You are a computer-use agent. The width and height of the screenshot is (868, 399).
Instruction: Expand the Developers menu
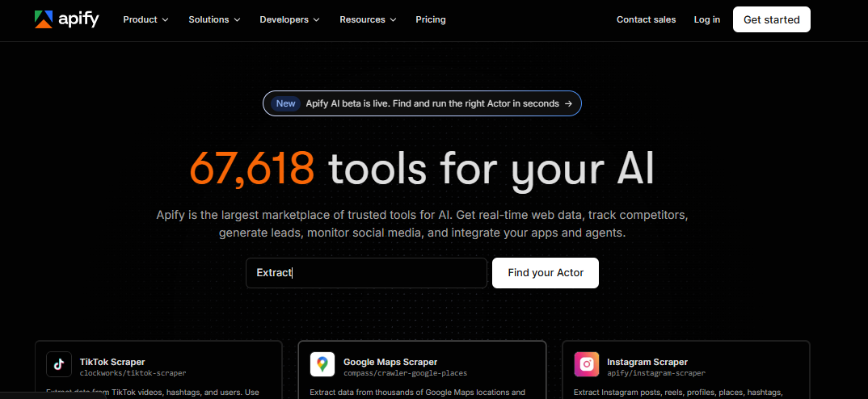[x=289, y=19]
